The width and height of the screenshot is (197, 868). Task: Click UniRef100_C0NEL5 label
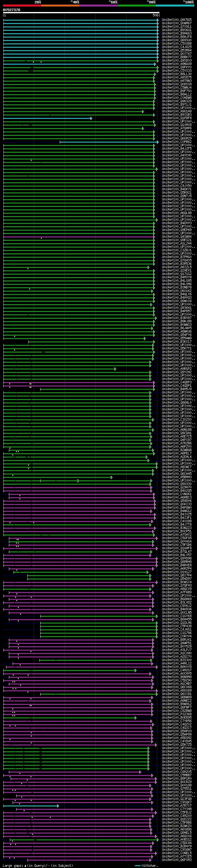176,853
